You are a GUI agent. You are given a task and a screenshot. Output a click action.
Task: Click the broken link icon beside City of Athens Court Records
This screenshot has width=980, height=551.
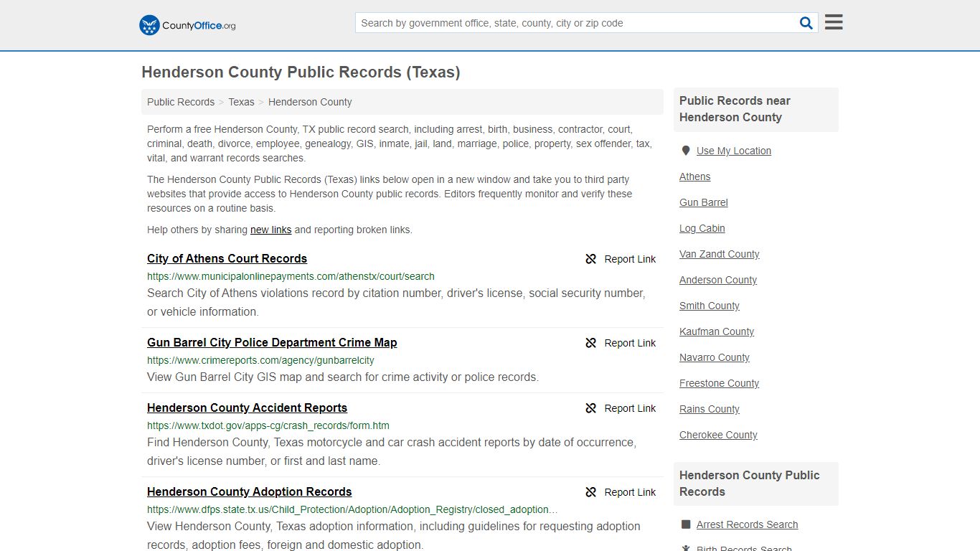click(x=590, y=259)
